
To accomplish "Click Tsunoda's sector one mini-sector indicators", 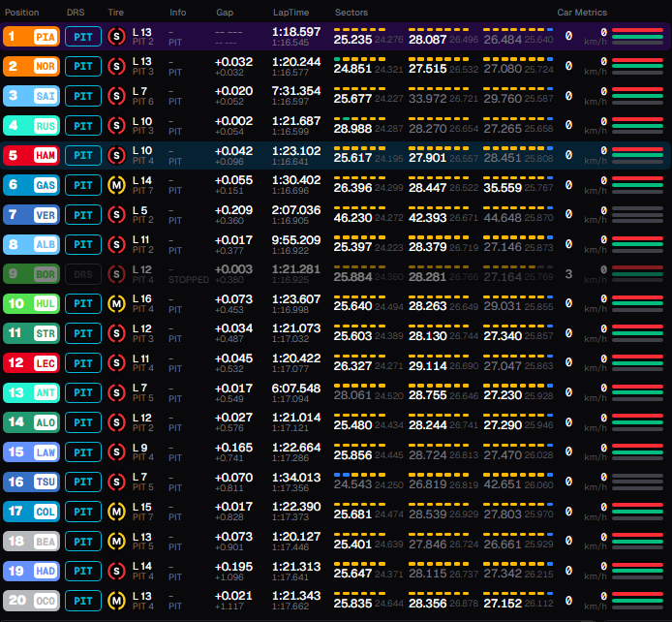I will tap(359, 475).
